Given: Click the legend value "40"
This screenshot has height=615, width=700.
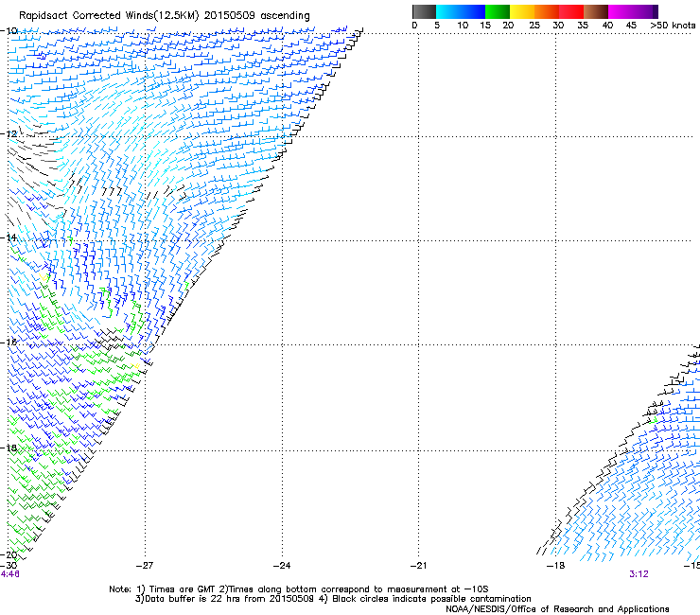Looking at the screenshot, I should [x=607, y=26].
